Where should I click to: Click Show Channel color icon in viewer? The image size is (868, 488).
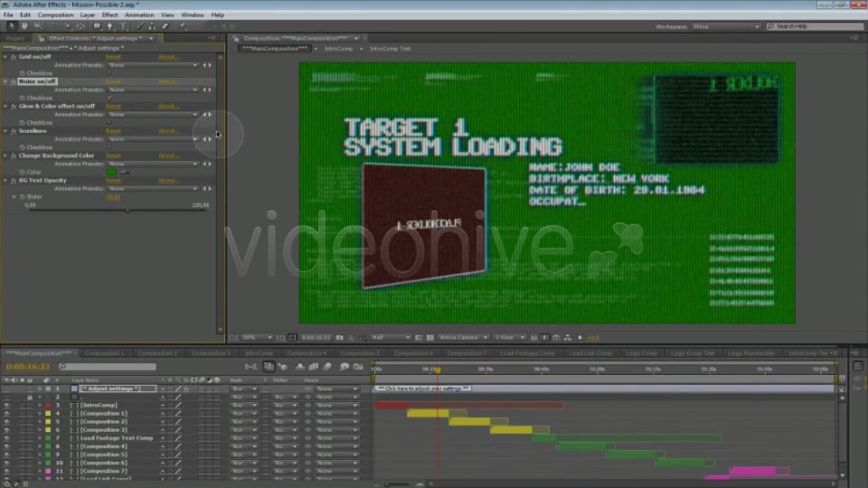click(362, 337)
